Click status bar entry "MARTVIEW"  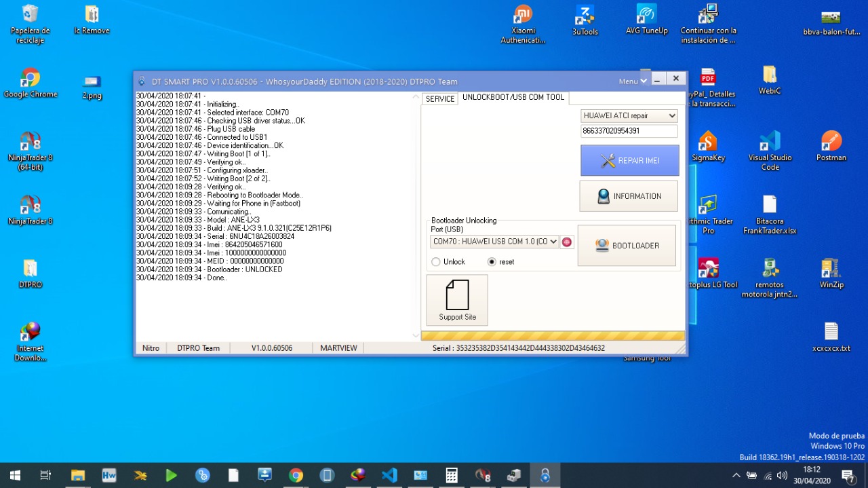tap(338, 348)
